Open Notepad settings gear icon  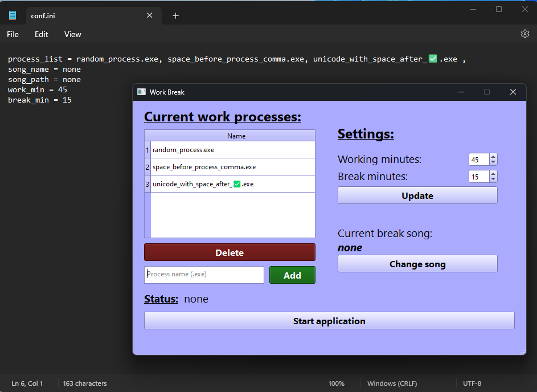coord(524,34)
